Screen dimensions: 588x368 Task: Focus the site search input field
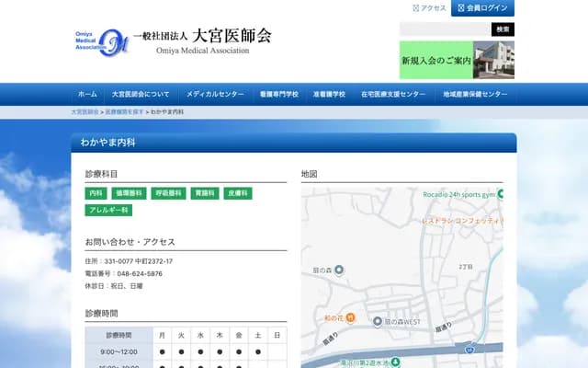tap(445, 29)
